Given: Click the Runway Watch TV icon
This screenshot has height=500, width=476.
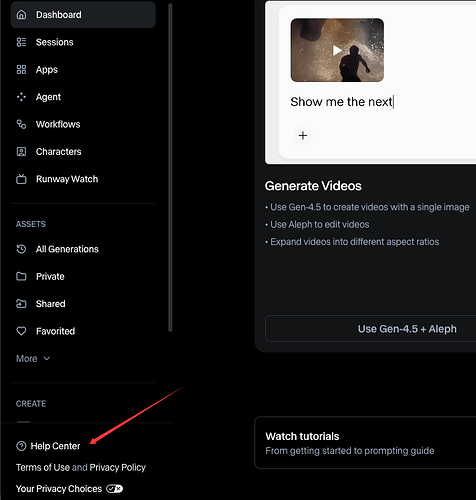Looking at the screenshot, I should tap(21, 179).
